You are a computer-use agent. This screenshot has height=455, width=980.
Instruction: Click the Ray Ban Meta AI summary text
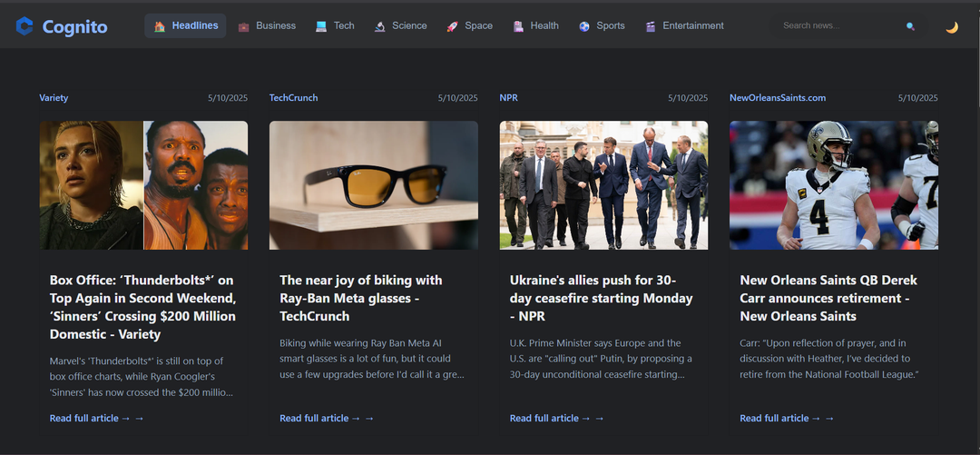[x=373, y=359]
